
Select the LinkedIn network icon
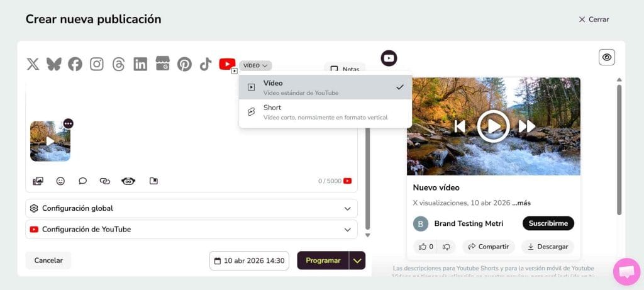coord(140,64)
